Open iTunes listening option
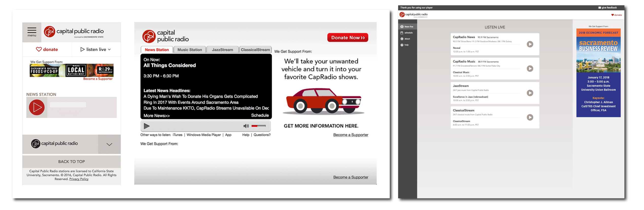644x210 pixels. coord(177,135)
